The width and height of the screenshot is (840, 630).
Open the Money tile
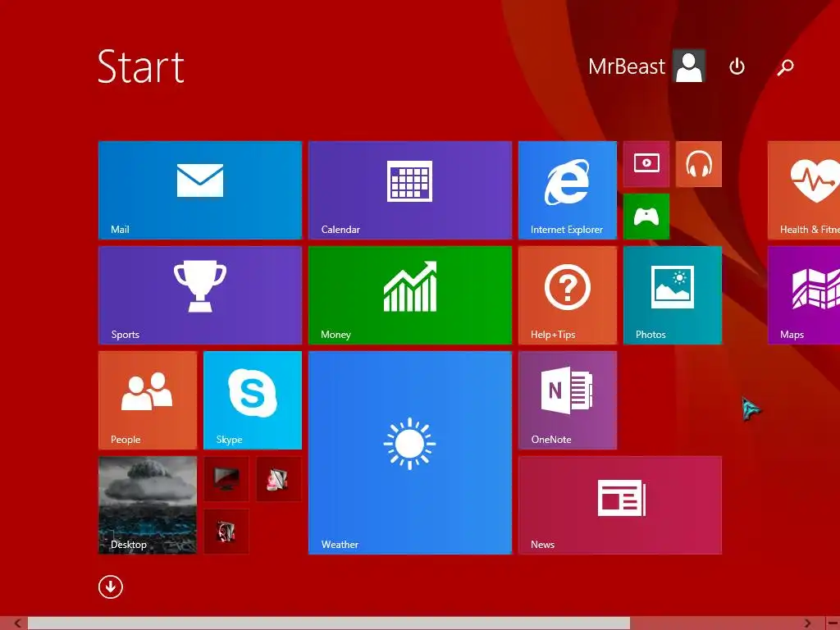410,295
